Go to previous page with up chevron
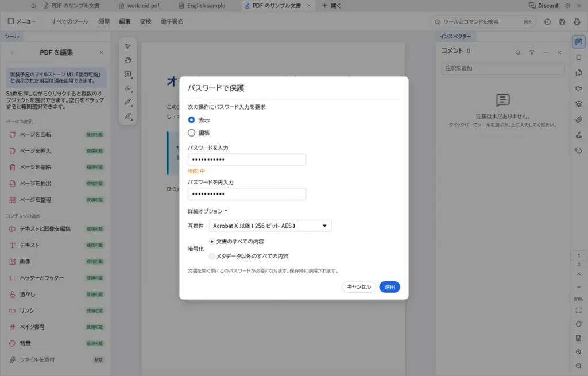The width and height of the screenshot is (588, 376). [x=579, y=274]
